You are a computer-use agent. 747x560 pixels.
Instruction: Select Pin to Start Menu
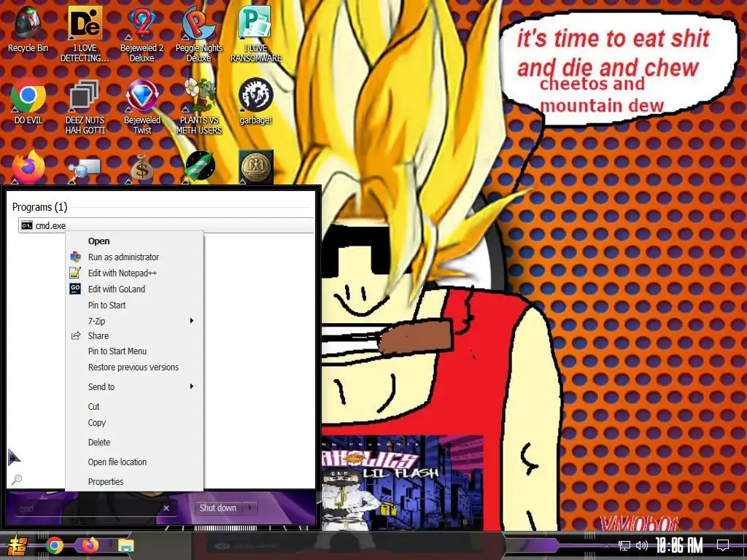tap(134, 351)
